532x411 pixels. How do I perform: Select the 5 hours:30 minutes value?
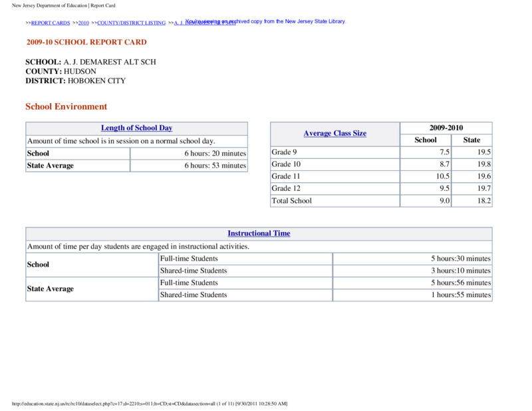click(461, 259)
